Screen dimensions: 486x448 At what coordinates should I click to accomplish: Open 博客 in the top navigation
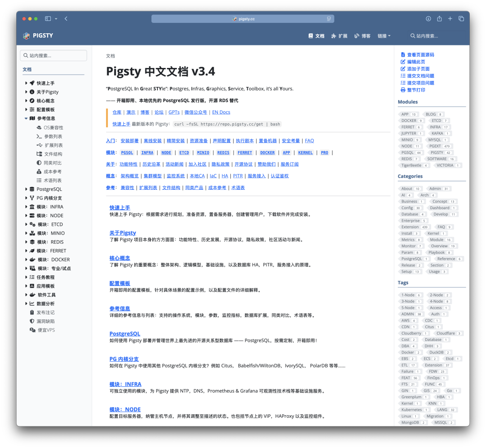(362, 36)
